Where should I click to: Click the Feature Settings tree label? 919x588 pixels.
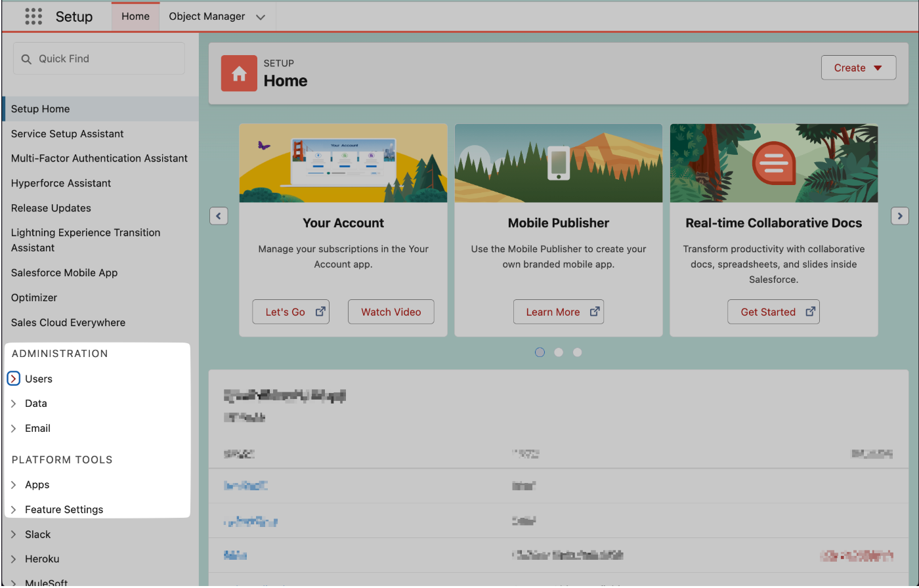click(64, 510)
